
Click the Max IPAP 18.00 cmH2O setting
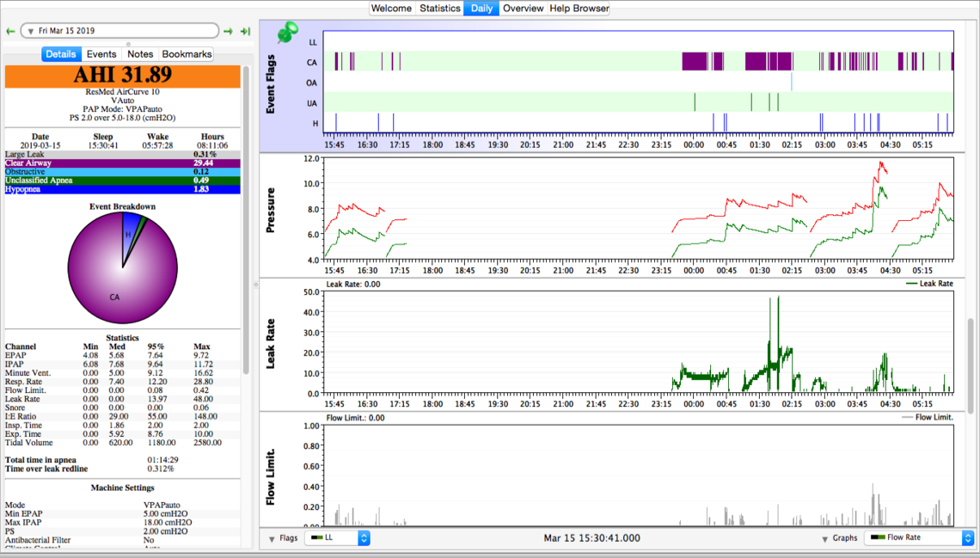point(122,523)
